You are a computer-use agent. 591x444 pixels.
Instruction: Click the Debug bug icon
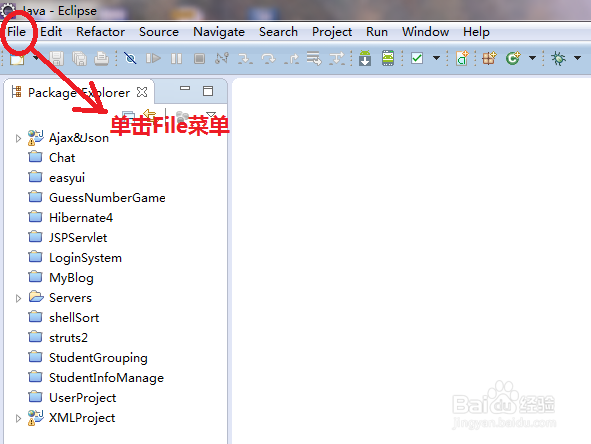pos(558,58)
